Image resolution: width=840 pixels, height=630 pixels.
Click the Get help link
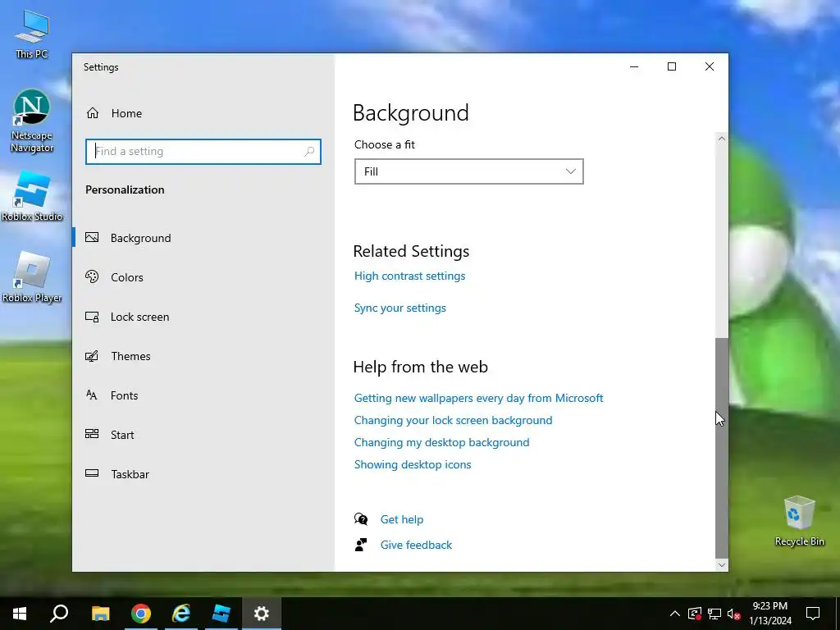click(402, 519)
